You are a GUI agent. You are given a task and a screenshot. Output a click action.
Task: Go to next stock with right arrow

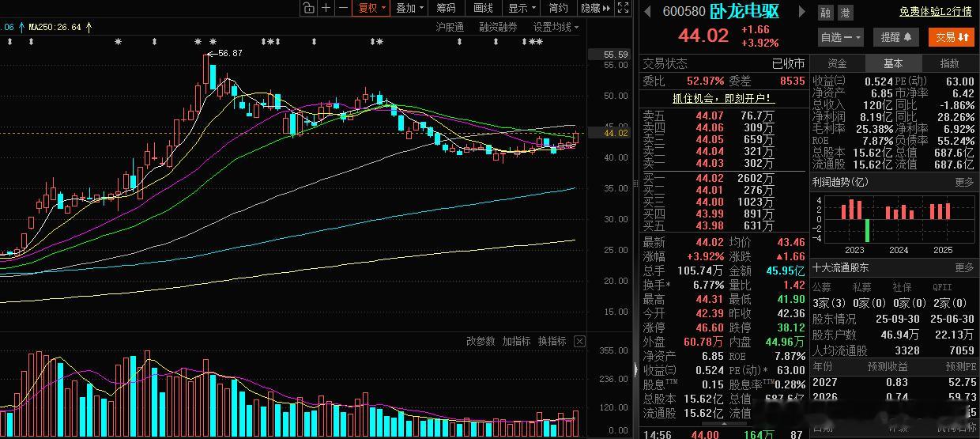coord(801,12)
